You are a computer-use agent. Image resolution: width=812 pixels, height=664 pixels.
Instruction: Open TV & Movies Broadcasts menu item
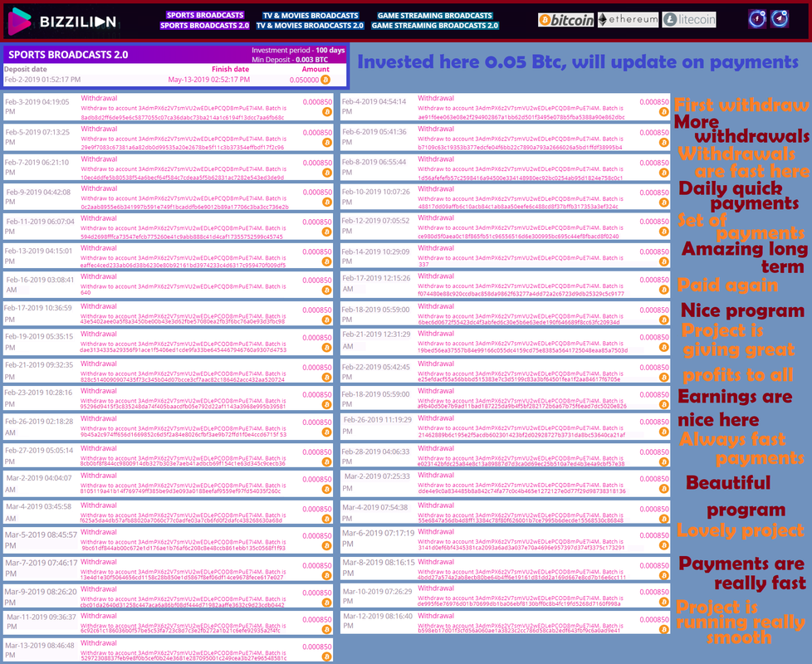311,16
